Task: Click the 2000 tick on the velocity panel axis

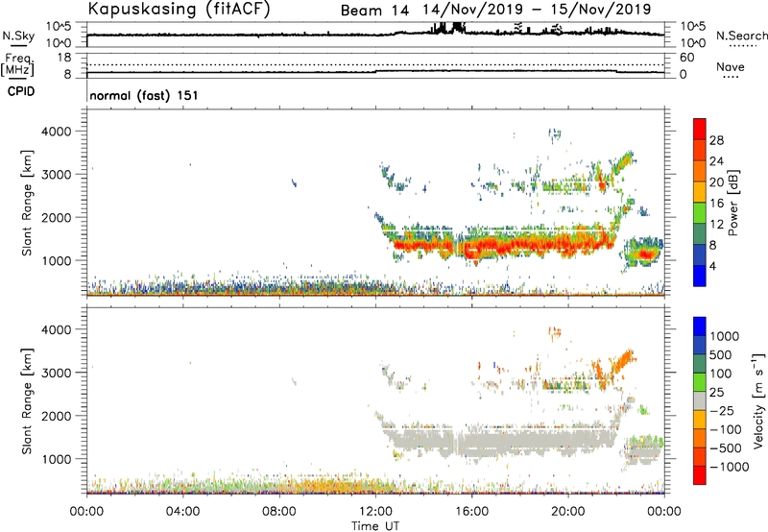Action: pos(56,416)
